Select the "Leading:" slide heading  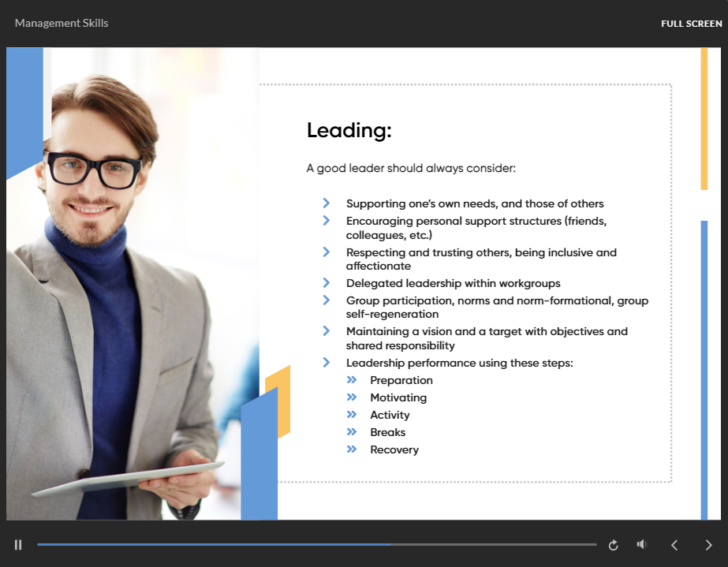pos(349,131)
